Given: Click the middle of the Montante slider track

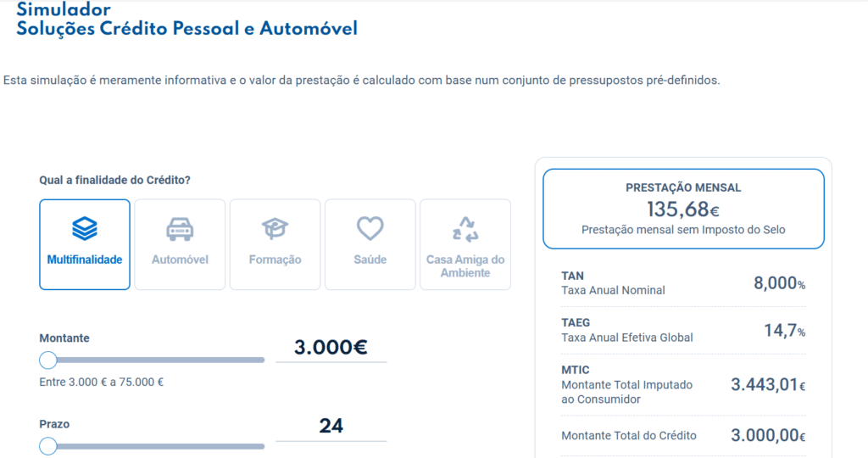Looking at the screenshot, I should (157, 360).
